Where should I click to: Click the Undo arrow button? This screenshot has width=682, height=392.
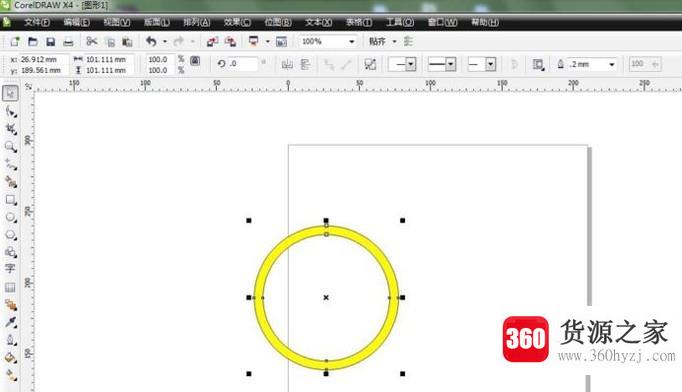[151, 41]
